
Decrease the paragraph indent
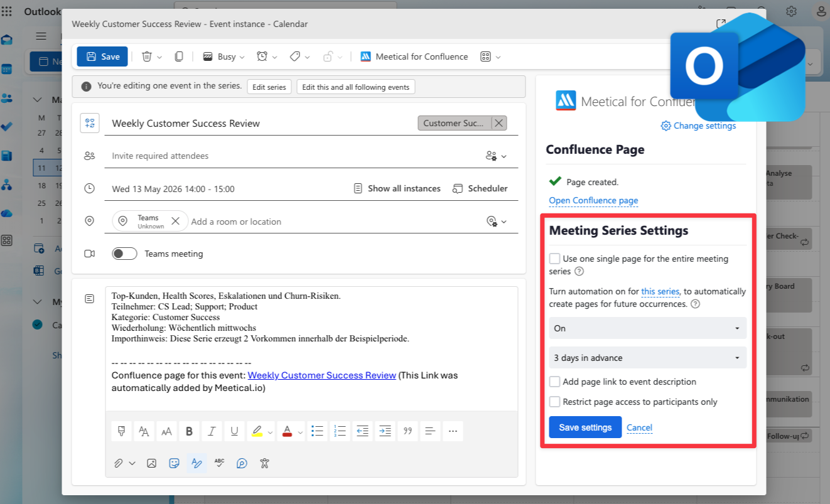(362, 431)
